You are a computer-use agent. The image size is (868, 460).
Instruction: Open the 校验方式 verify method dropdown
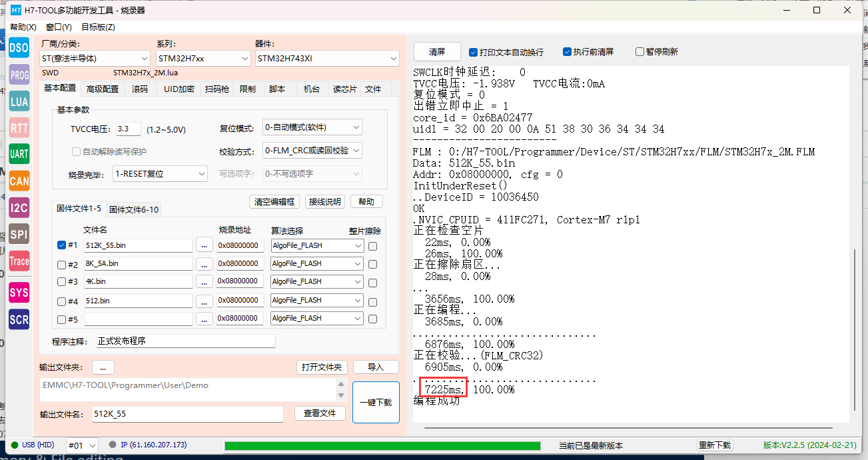pos(312,151)
